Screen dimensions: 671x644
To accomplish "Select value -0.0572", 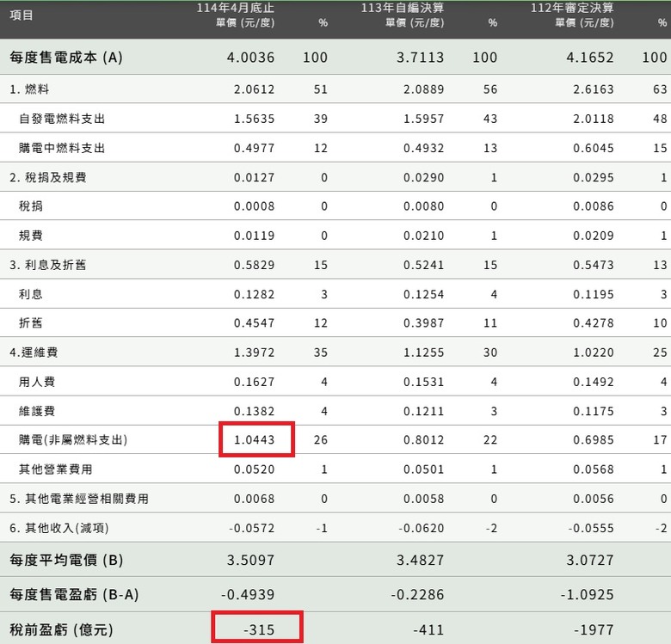I will [251, 528].
